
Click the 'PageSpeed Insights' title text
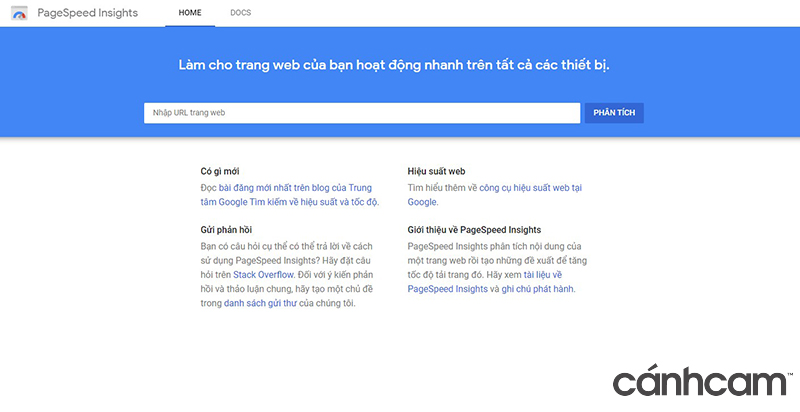[87, 13]
